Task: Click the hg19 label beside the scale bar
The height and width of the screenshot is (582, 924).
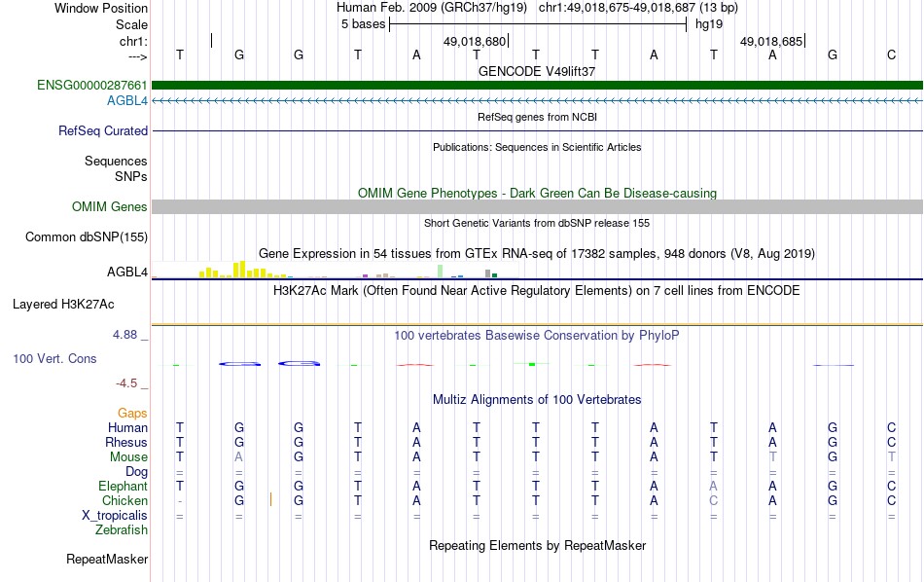Action: 709,24
